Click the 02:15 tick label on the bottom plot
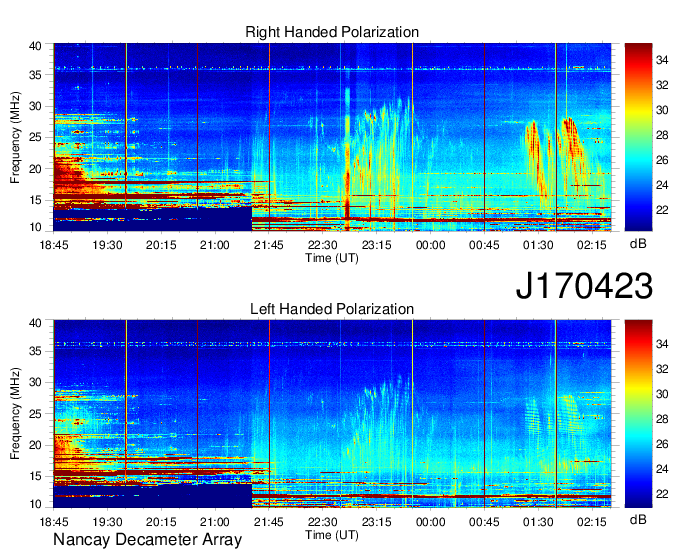The height and width of the screenshot is (552, 680). click(592, 522)
